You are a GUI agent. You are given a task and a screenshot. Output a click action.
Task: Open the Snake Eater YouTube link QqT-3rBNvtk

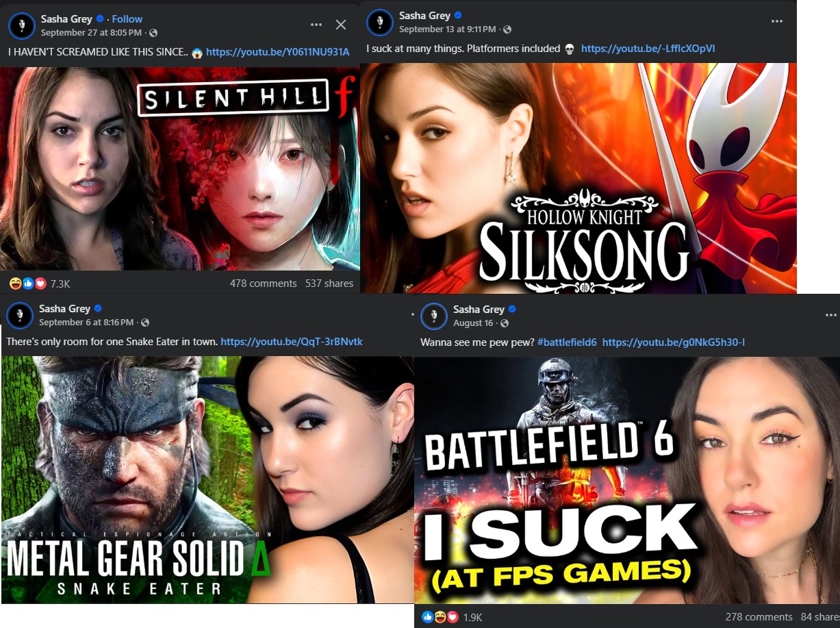[292, 341]
